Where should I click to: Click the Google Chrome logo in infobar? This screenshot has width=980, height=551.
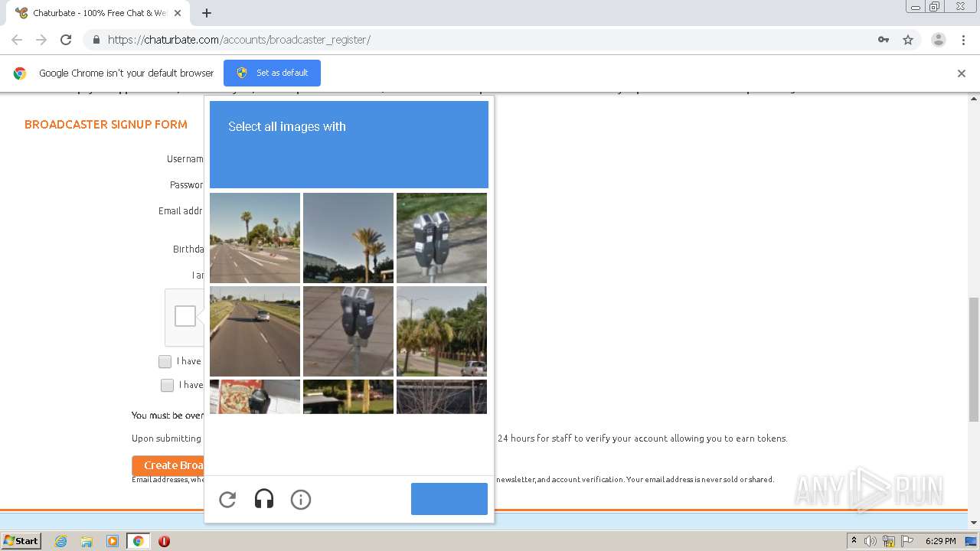click(20, 73)
